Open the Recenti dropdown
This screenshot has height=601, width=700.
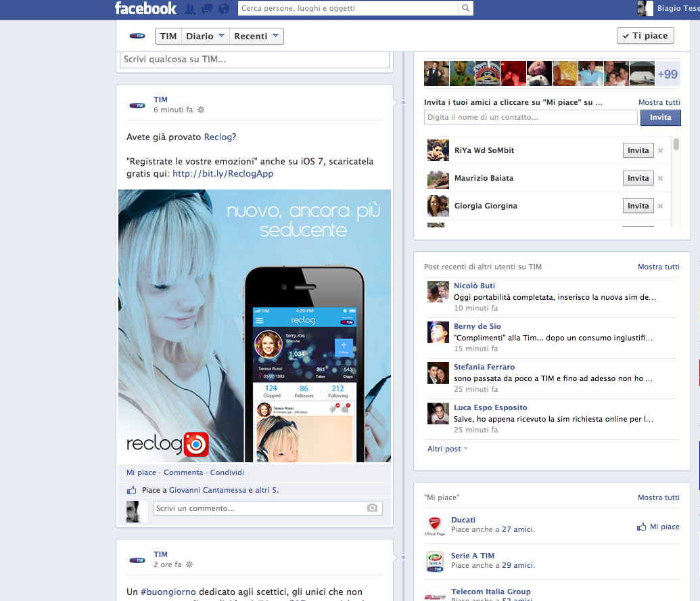(x=256, y=36)
